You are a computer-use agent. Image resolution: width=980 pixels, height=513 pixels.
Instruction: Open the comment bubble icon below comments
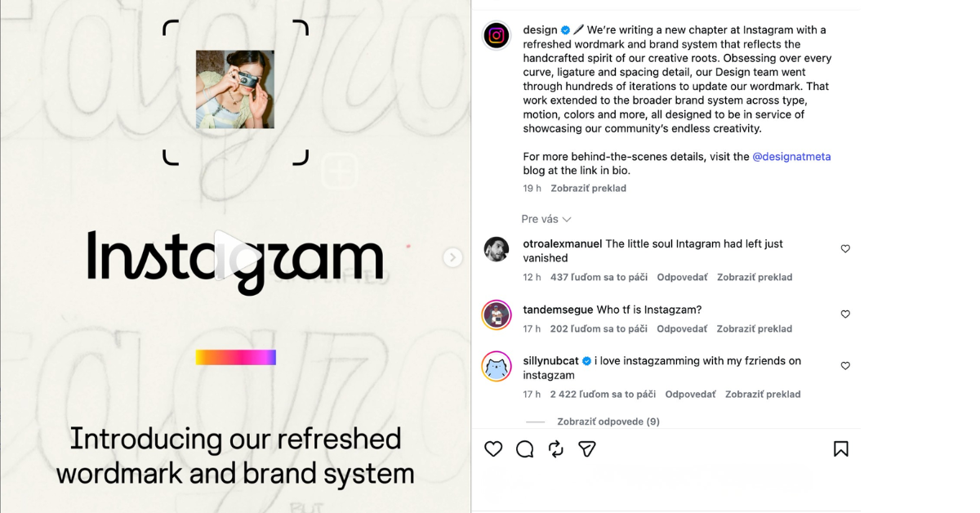[525, 448]
